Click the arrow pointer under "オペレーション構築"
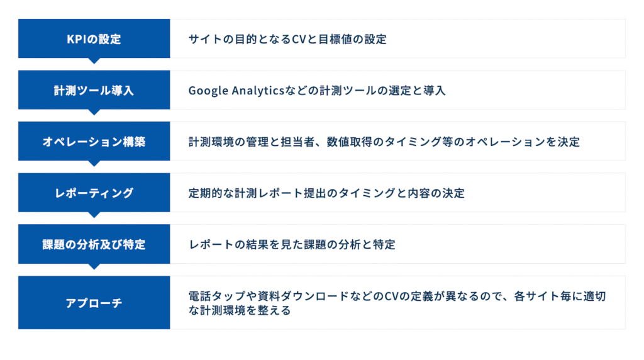Viewport: 644px width, 360px height. pos(94,164)
